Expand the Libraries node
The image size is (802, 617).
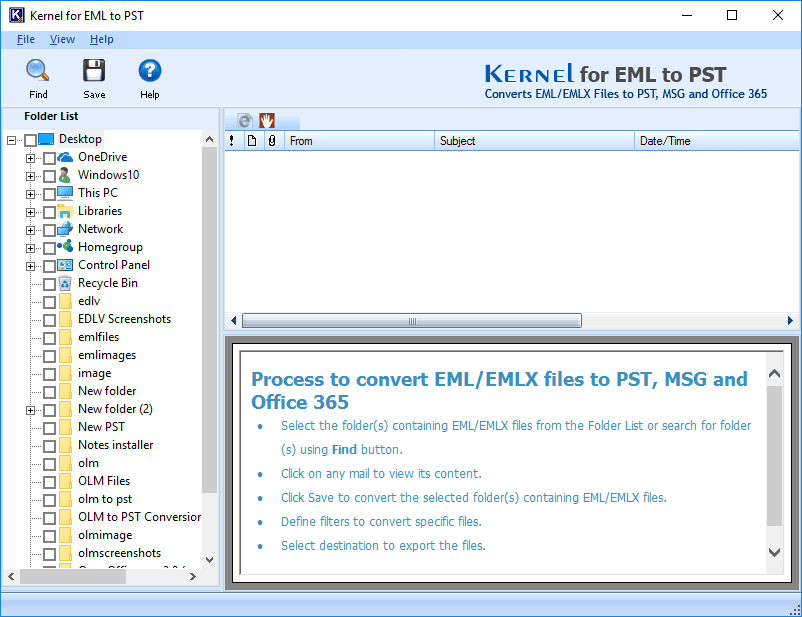[x=30, y=212]
